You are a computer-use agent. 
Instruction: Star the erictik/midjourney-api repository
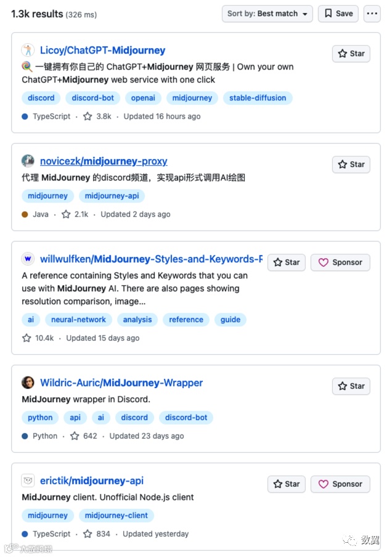coord(287,484)
